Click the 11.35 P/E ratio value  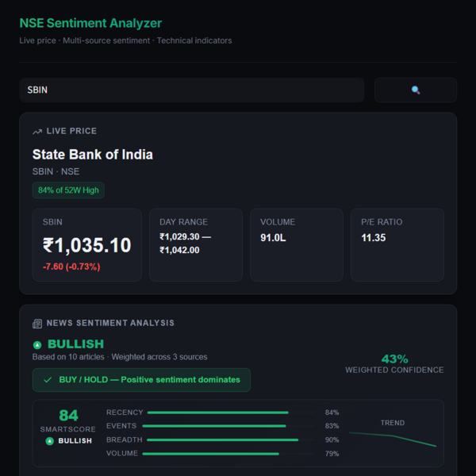click(374, 238)
